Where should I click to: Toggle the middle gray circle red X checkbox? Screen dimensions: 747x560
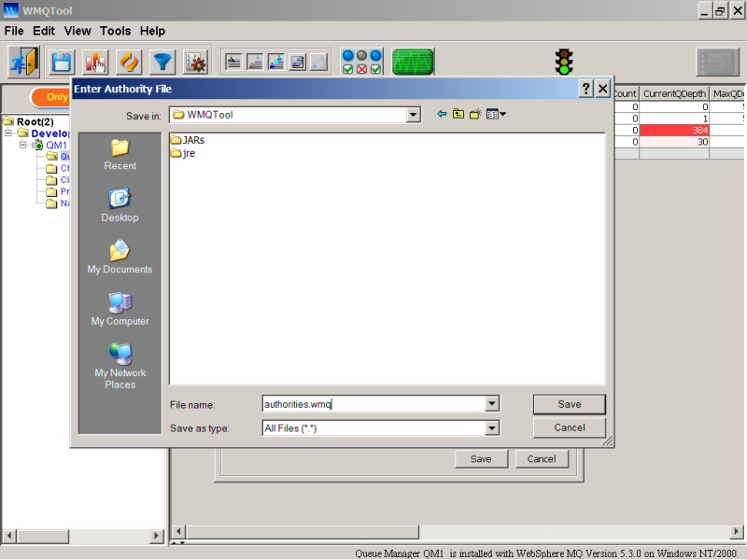(362, 63)
